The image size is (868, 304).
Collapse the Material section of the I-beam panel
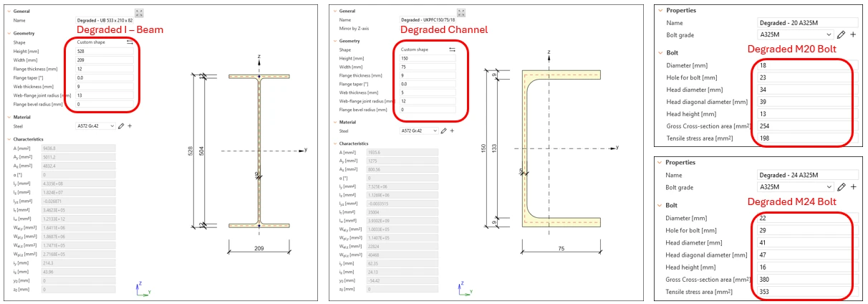(9, 117)
